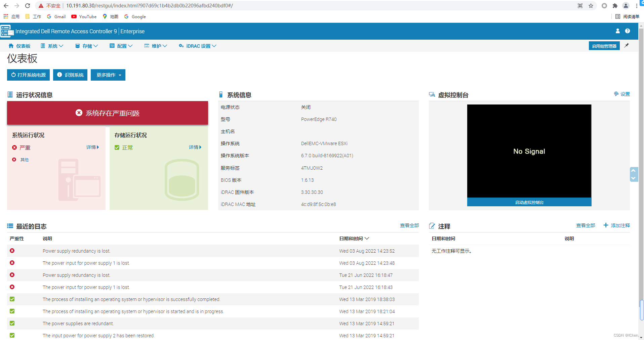
Task: Open the help icon in the top bar
Action: coord(628,31)
